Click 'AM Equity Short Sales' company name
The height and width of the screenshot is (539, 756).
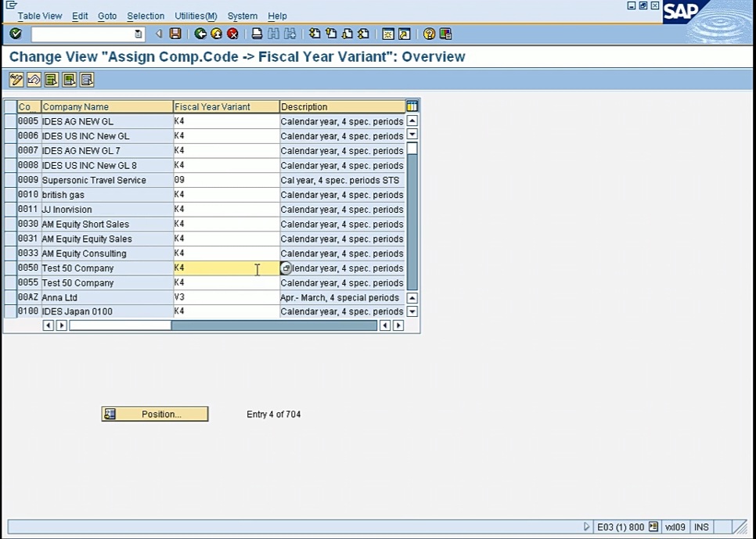point(85,225)
